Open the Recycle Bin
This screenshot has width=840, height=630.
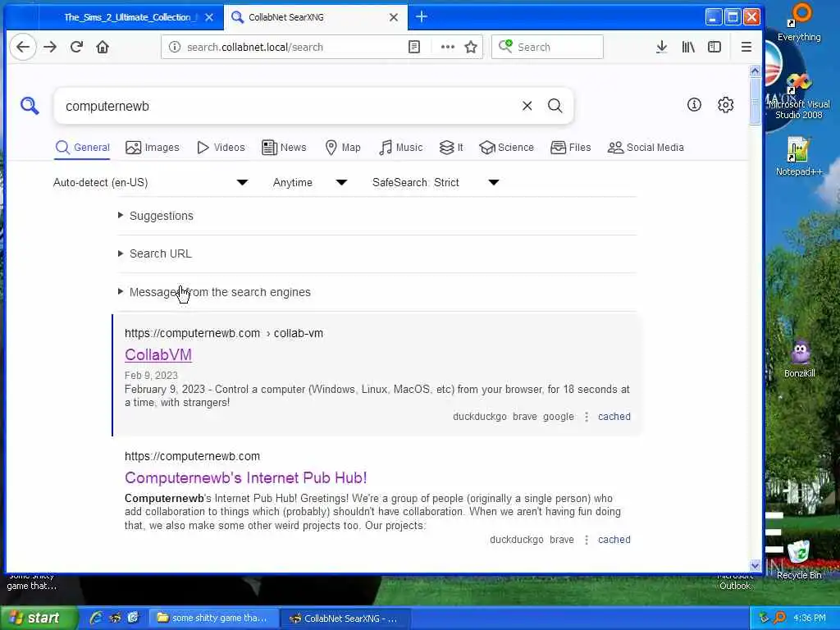coord(799,559)
